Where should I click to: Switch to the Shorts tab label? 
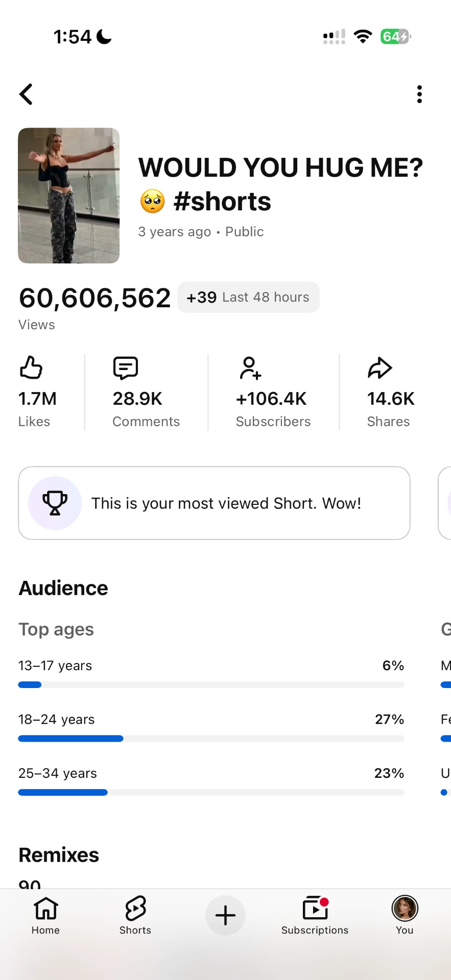click(135, 930)
